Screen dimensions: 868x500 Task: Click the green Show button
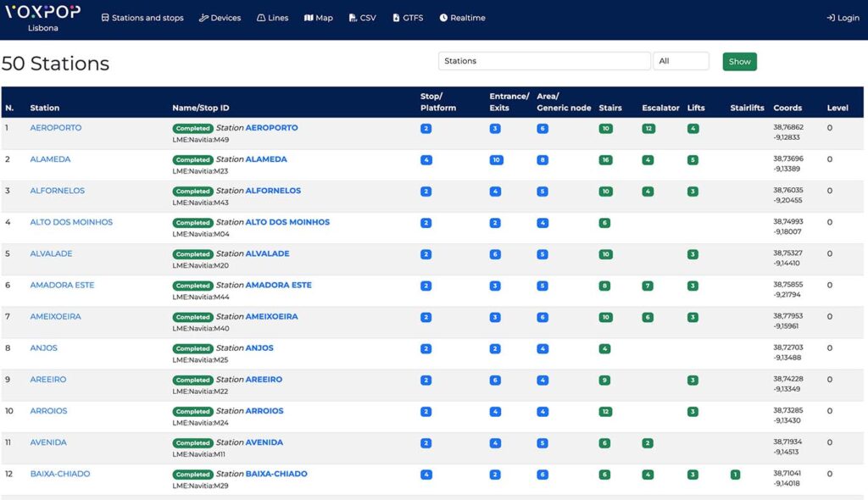point(739,62)
